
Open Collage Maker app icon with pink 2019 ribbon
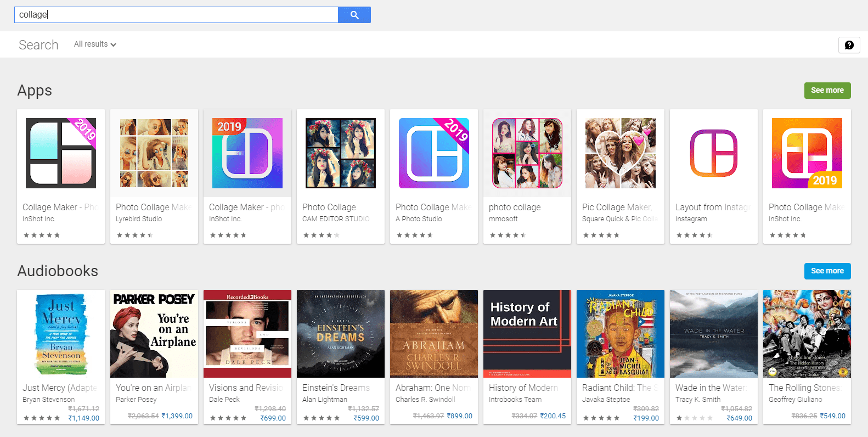tap(61, 153)
